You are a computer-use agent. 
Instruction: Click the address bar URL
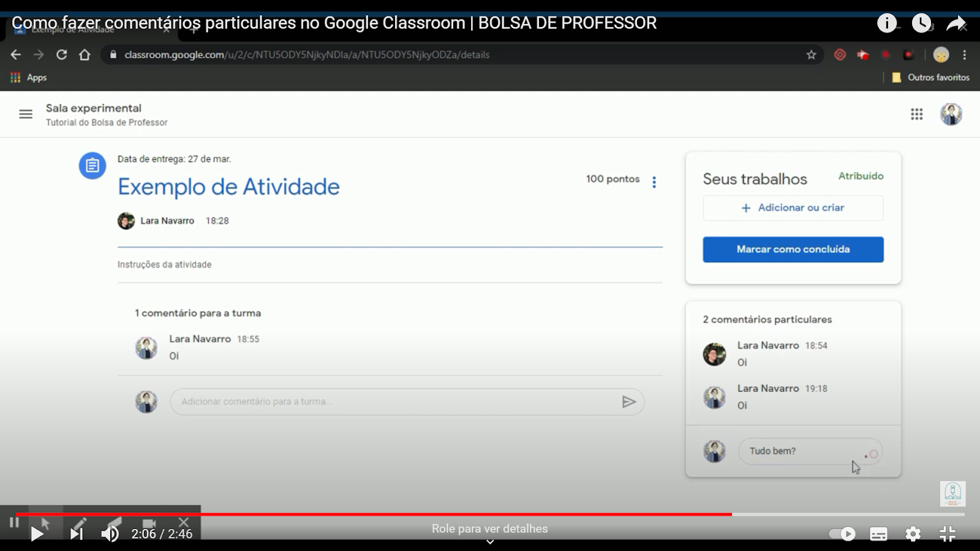(x=307, y=54)
